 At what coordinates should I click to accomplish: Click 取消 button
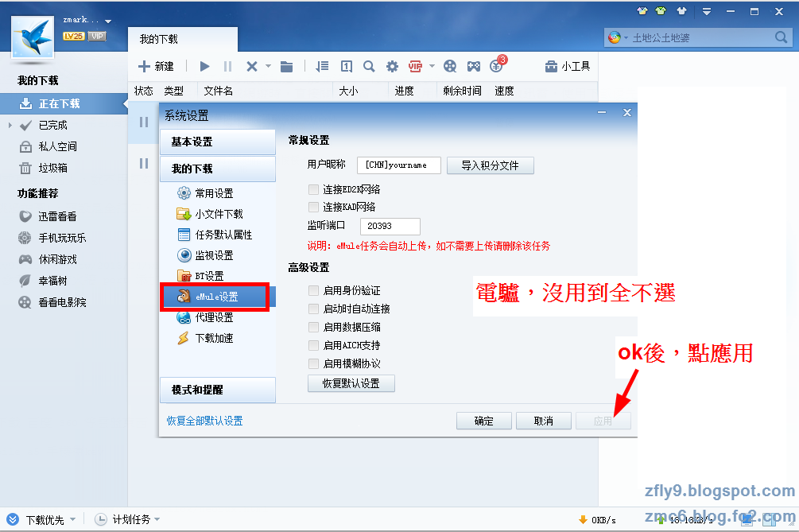pyautogui.click(x=543, y=421)
